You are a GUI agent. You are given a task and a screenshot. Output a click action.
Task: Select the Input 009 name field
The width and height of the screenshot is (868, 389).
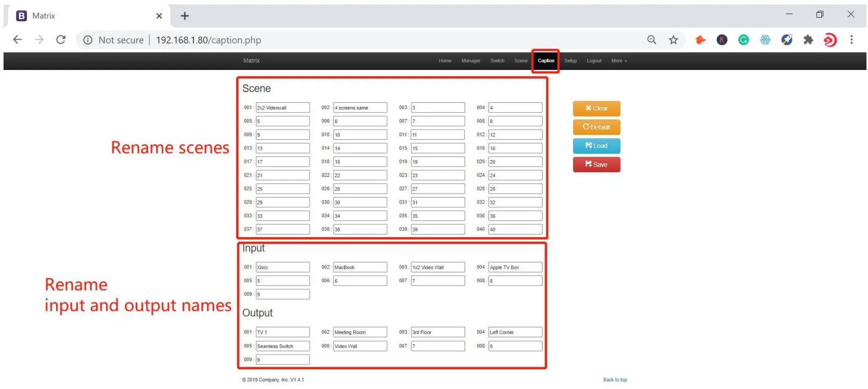(282, 294)
